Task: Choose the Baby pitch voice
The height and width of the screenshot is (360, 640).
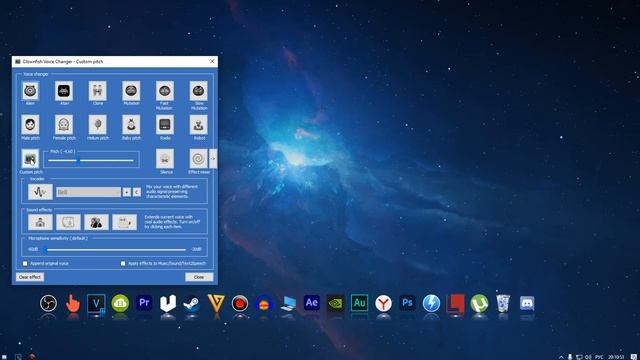Action: point(131,124)
